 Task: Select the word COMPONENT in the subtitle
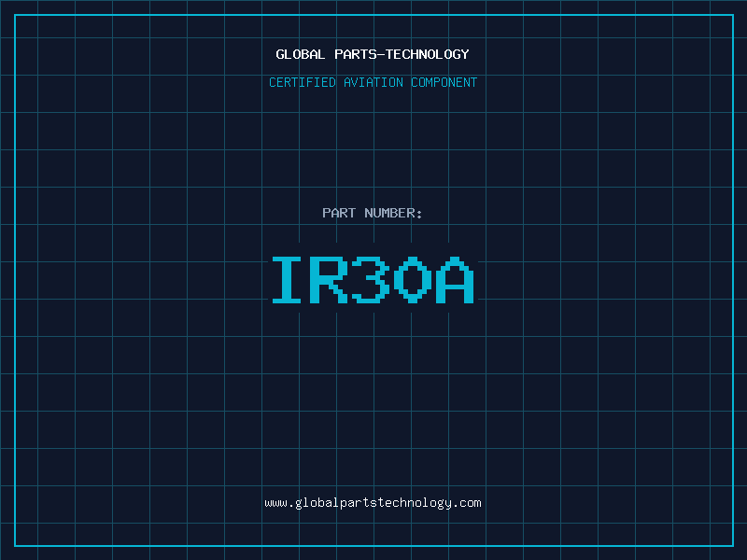(444, 82)
